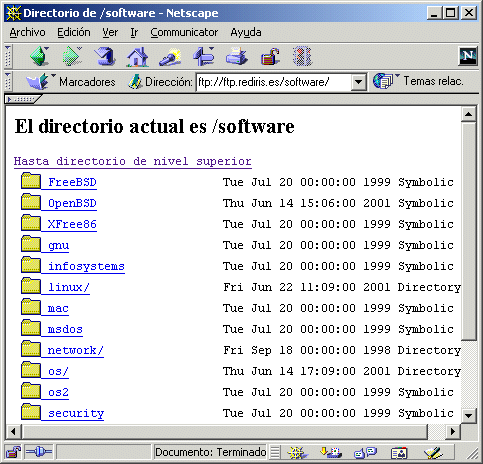This screenshot has width=483, height=464.
Task: Click the vertical scrollbar down arrow
Action: (469, 416)
